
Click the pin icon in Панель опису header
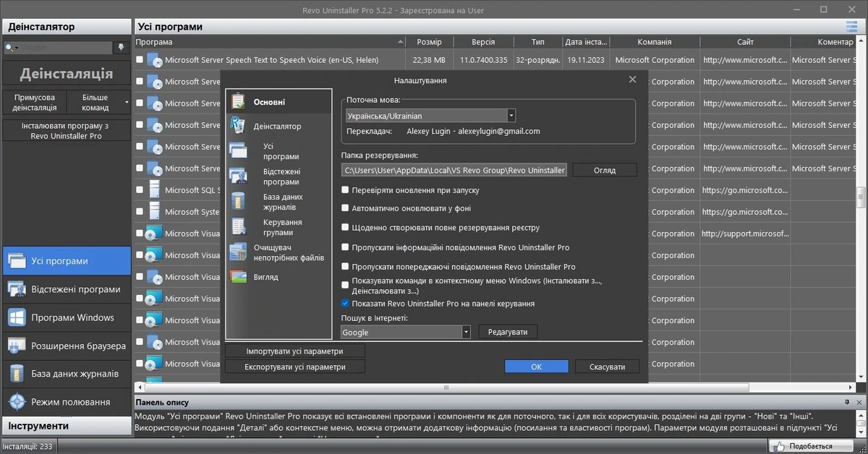pos(846,402)
